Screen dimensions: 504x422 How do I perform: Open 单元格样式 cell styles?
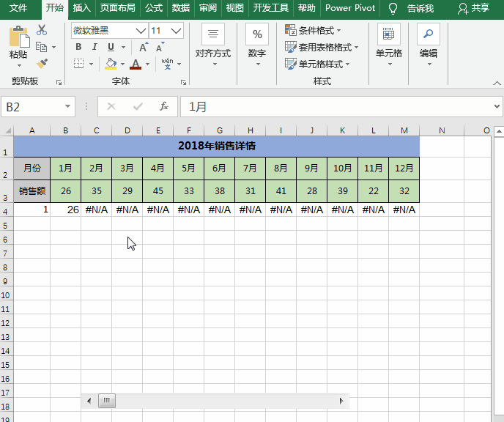coord(317,64)
